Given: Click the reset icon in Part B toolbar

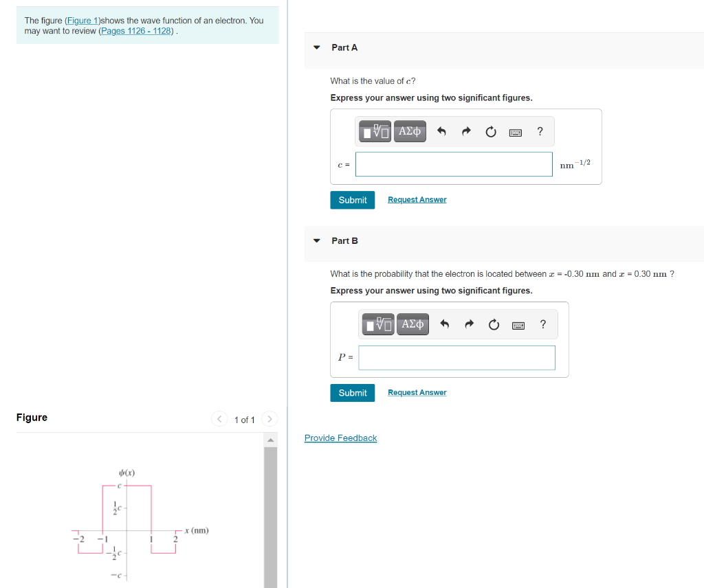Looking at the screenshot, I should (x=494, y=324).
